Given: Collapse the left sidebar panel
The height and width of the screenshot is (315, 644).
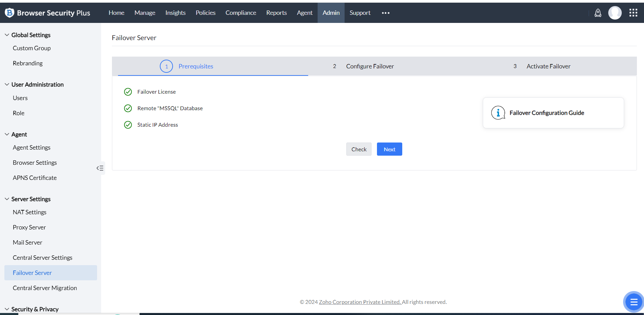Looking at the screenshot, I should pyautogui.click(x=100, y=168).
